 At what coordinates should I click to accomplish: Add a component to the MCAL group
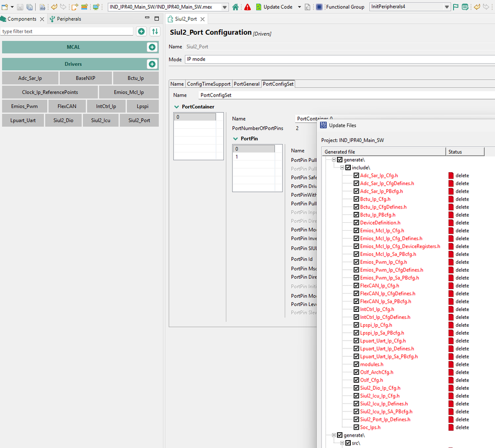point(152,47)
